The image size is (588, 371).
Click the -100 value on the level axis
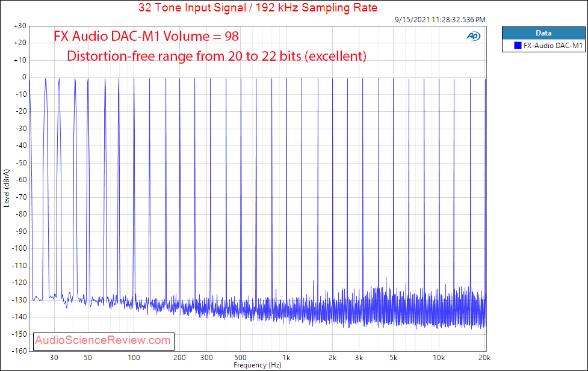point(19,248)
